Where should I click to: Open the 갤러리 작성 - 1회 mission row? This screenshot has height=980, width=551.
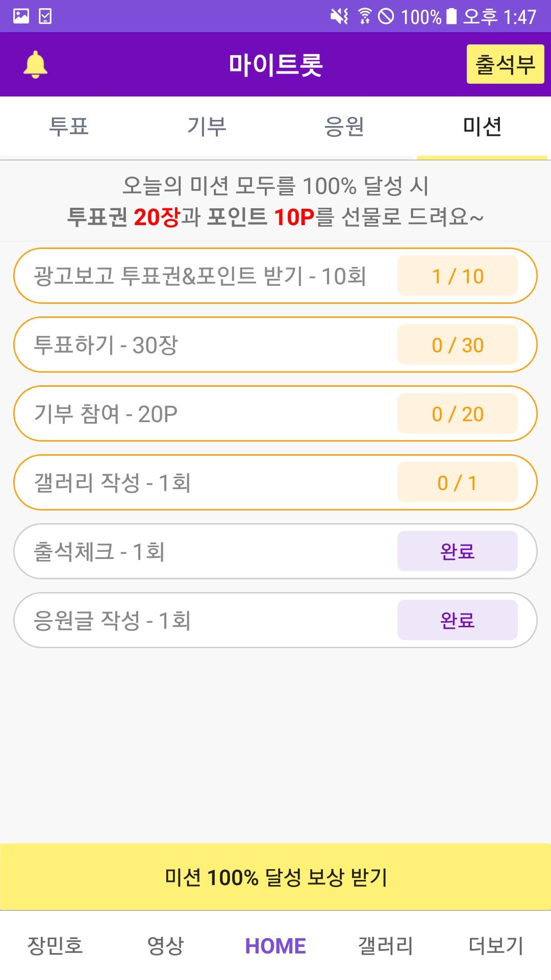click(204, 483)
